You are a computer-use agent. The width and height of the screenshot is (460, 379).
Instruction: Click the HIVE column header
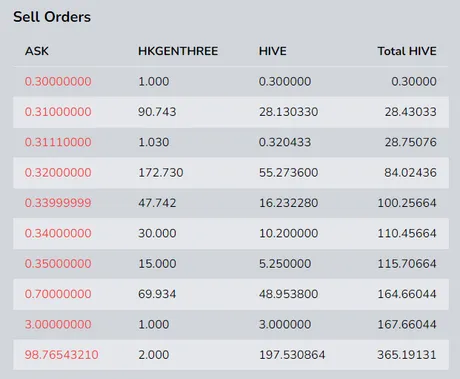pyautogui.click(x=273, y=51)
